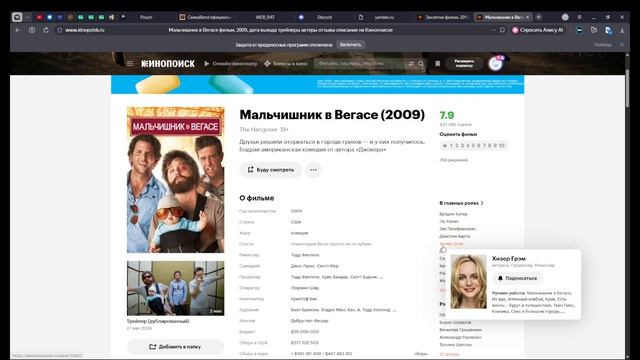Open the tab list panel icon
Screen dimensions: 640x360
click(x=17, y=17)
